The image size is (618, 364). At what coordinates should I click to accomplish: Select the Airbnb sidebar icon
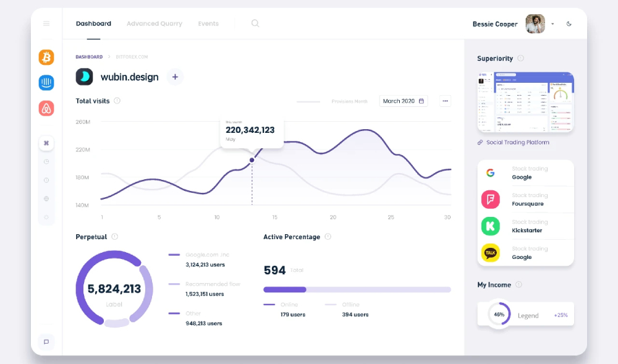46,108
